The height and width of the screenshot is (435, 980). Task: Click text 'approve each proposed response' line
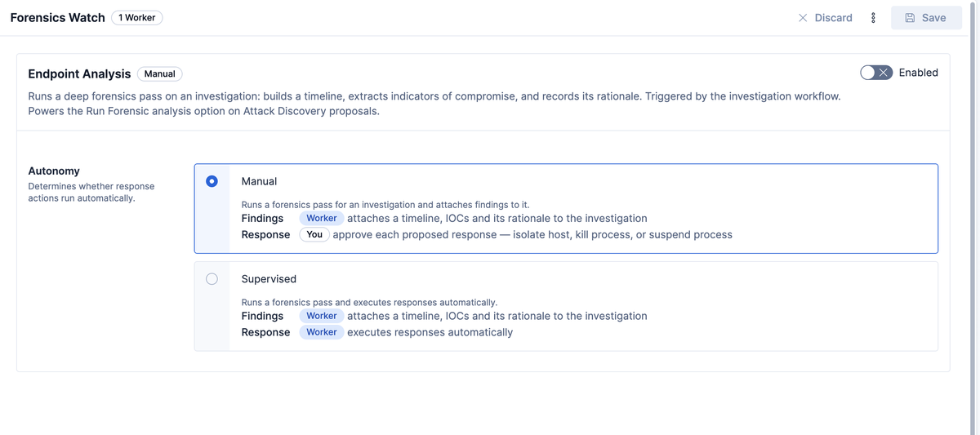pos(532,234)
